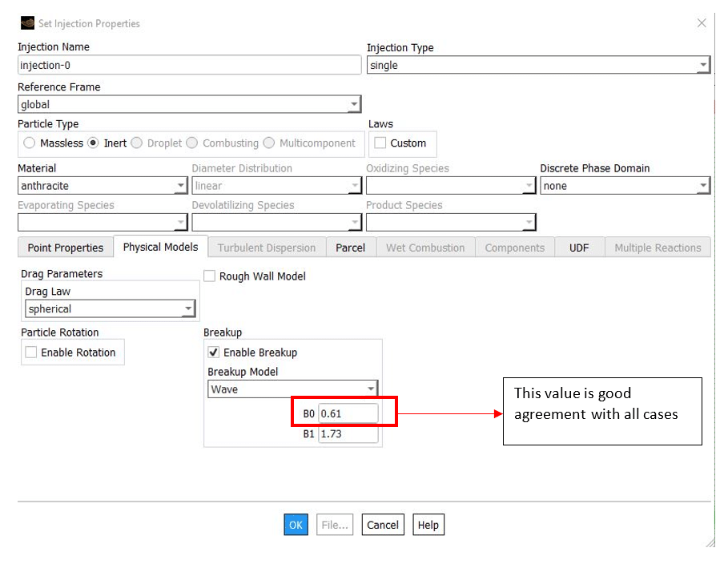Open the Material dropdown showing anthracite
728x568 pixels.
pyautogui.click(x=103, y=186)
